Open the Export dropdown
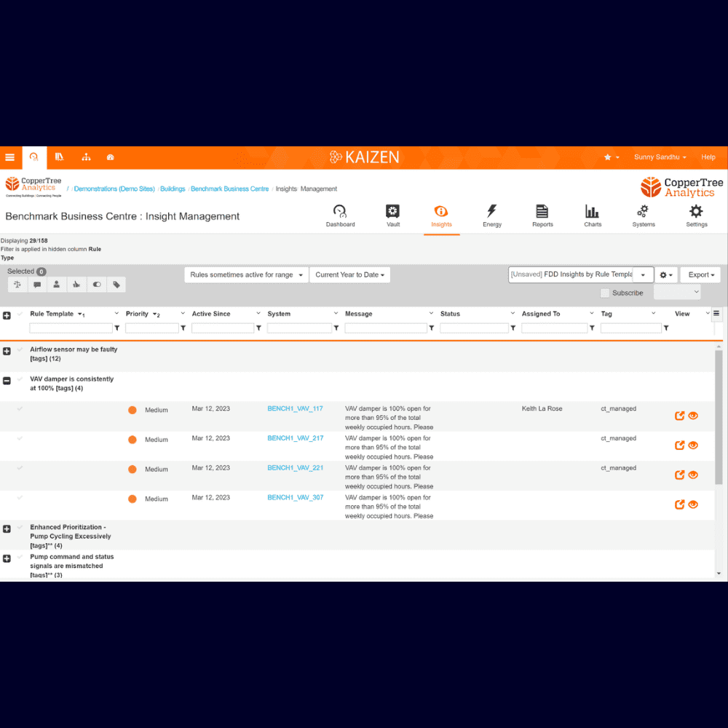The width and height of the screenshot is (728, 728). [x=700, y=275]
